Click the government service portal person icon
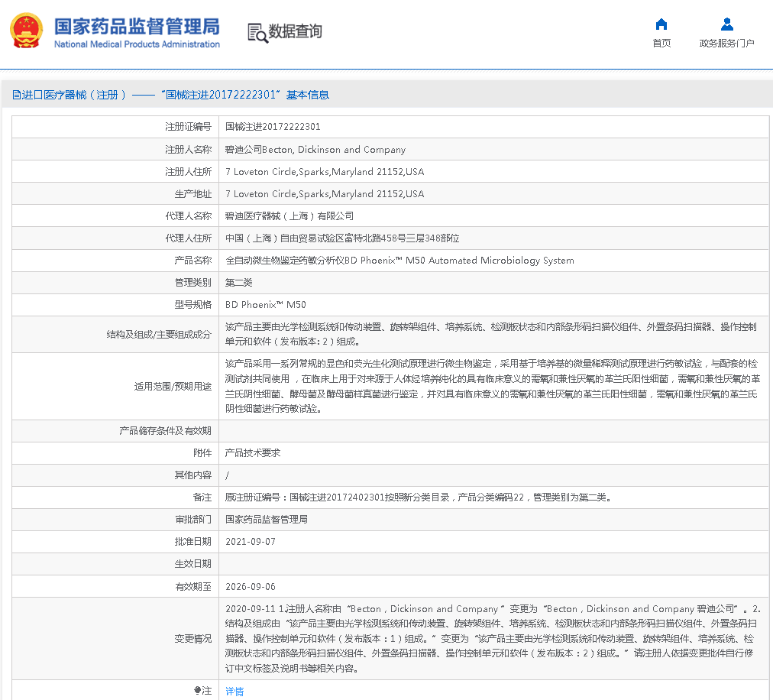The height and width of the screenshot is (700, 773). tap(726, 24)
